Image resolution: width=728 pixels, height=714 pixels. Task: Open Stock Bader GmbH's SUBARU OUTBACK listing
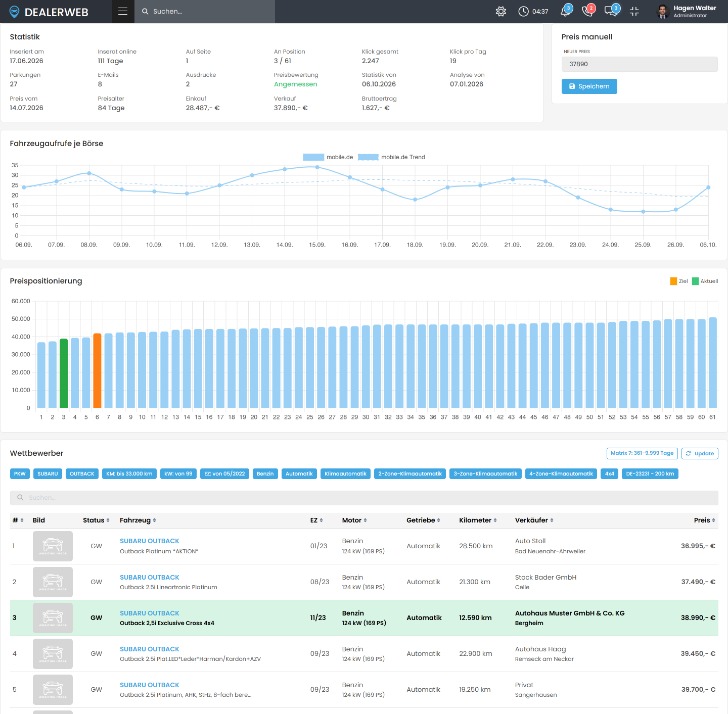coord(150,578)
